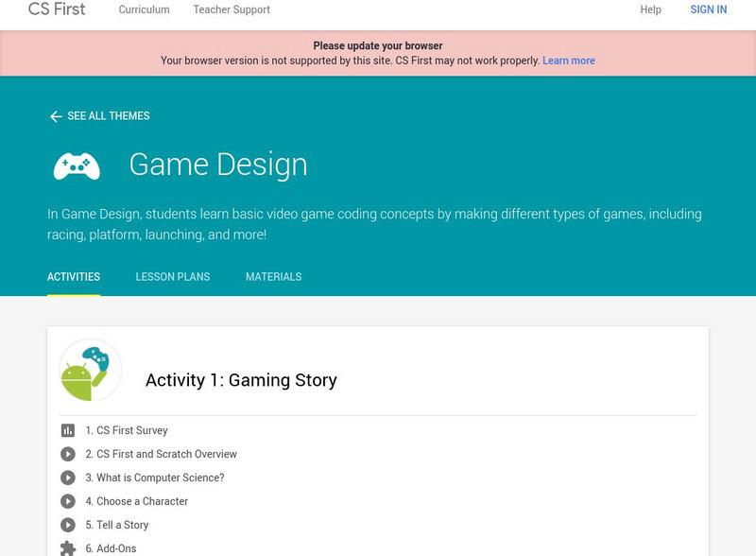Image resolution: width=756 pixels, height=556 pixels.
Task: Click play icon beside Choose a Character
Action: (x=68, y=501)
